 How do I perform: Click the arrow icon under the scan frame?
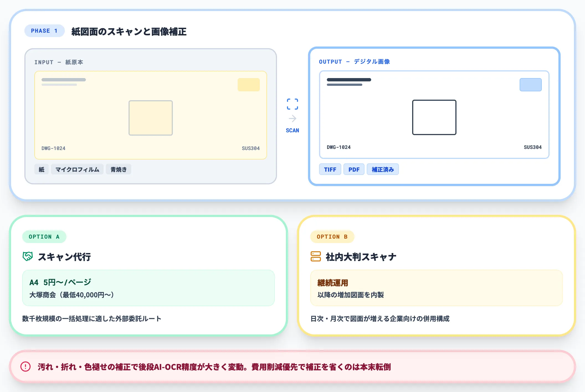tap(292, 118)
